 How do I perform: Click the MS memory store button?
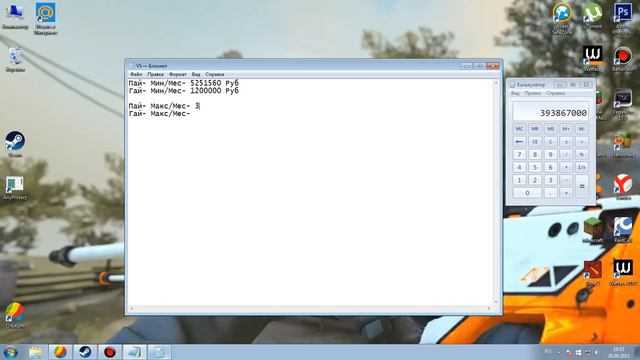(550, 129)
